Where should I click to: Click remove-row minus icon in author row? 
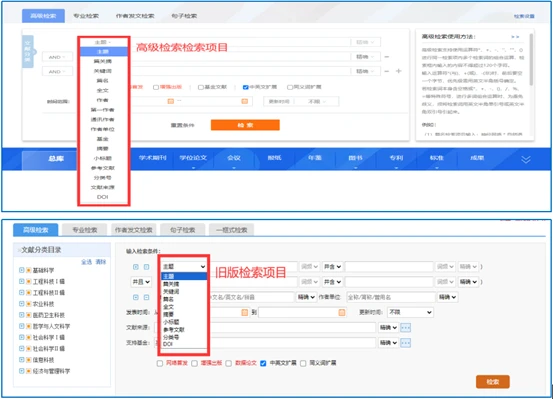pos(146,297)
